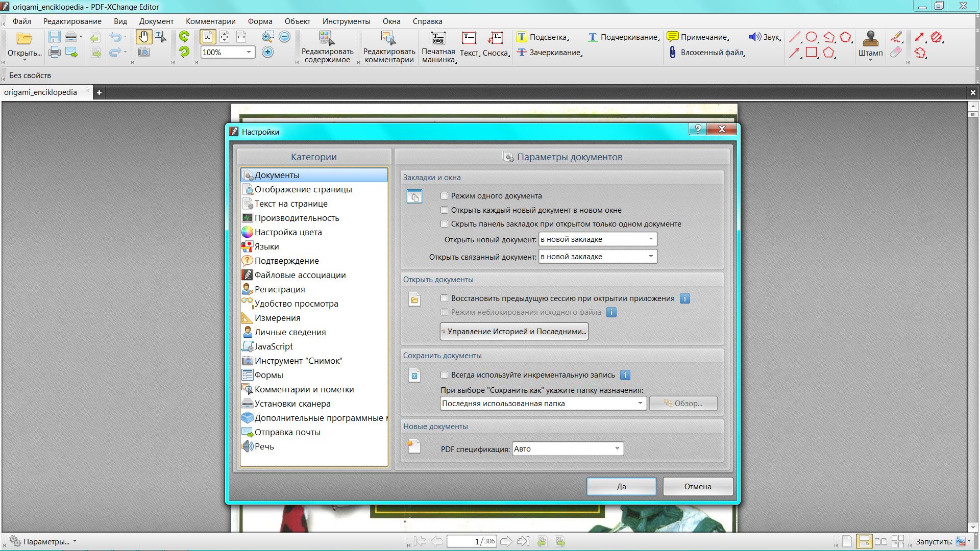Select the 'Речь' category
The width and height of the screenshot is (980, 551).
click(314, 446)
